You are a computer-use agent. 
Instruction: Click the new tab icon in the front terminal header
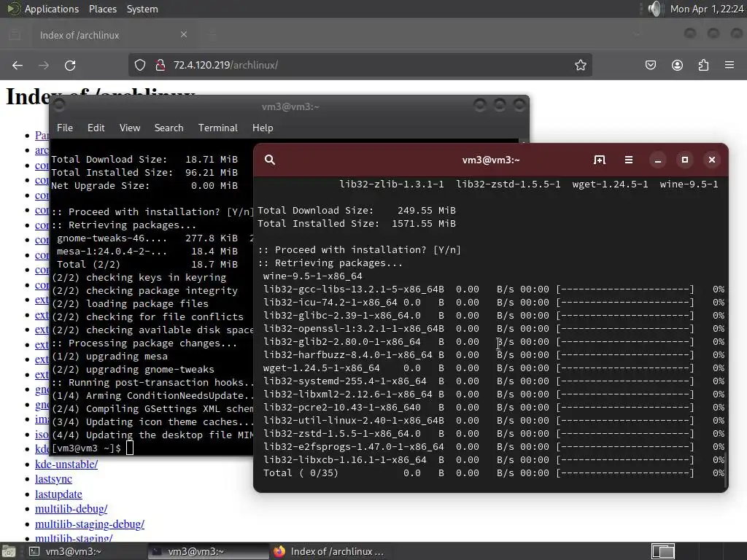[600, 160]
